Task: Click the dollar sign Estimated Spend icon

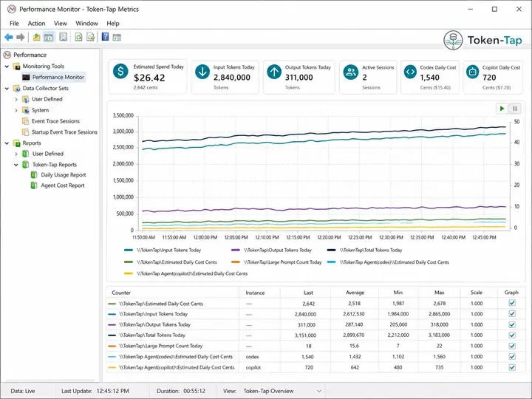Action: 120,71
